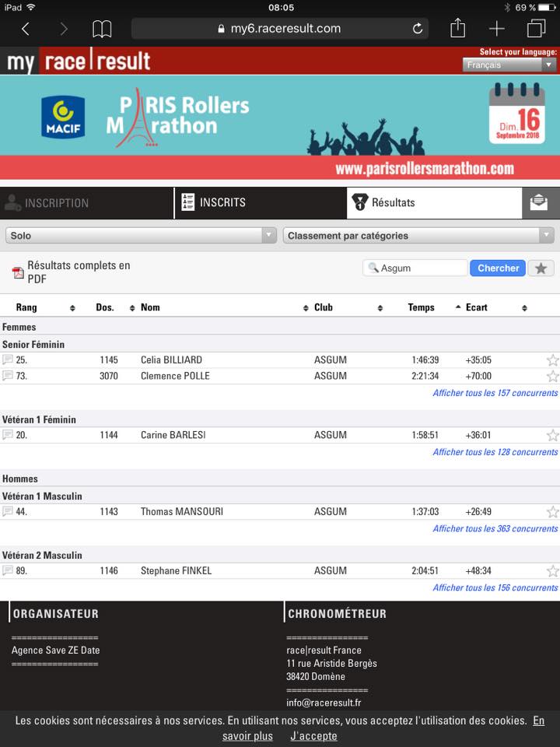Toggle favorite star for Thomas MANSOURI
Viewport: 560px width, 747px height.
pos(552,512)
